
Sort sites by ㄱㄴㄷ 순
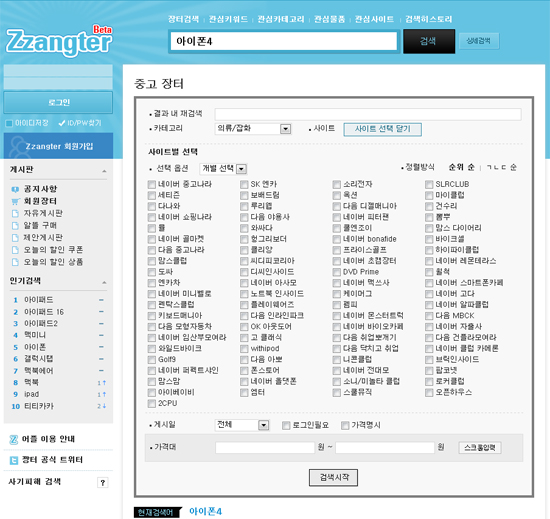coord(502,167)
